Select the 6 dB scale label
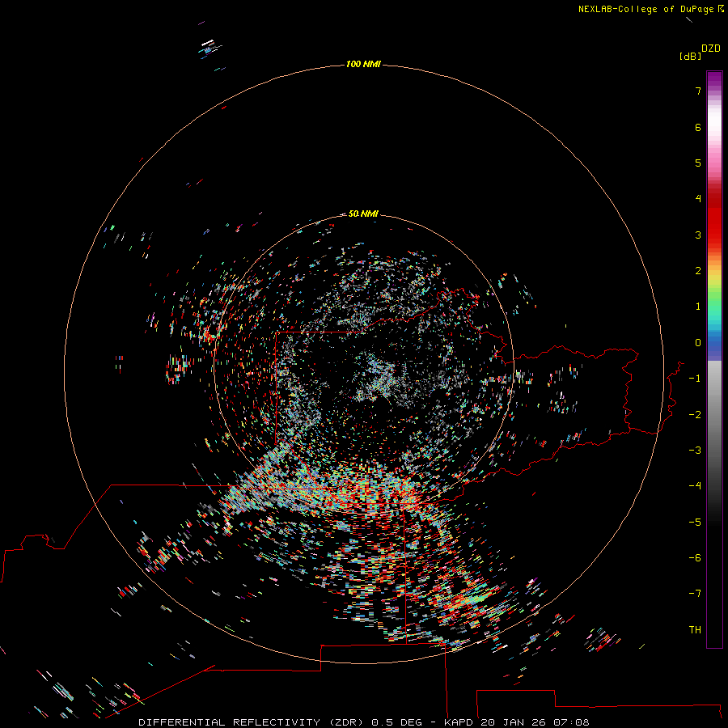 pos(698,127)
